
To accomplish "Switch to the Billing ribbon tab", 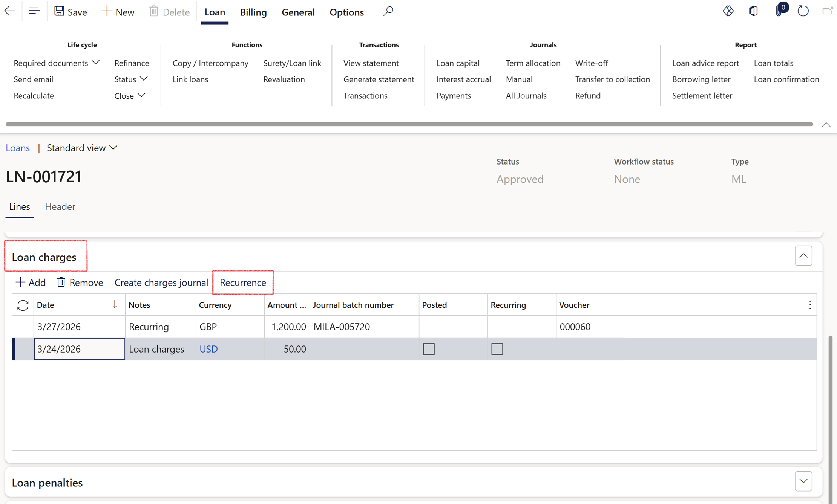I will click(253, 12).
